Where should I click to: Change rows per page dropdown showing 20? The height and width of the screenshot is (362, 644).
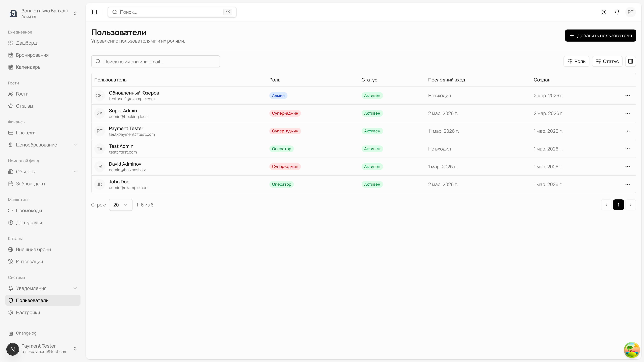pos(121,205)
